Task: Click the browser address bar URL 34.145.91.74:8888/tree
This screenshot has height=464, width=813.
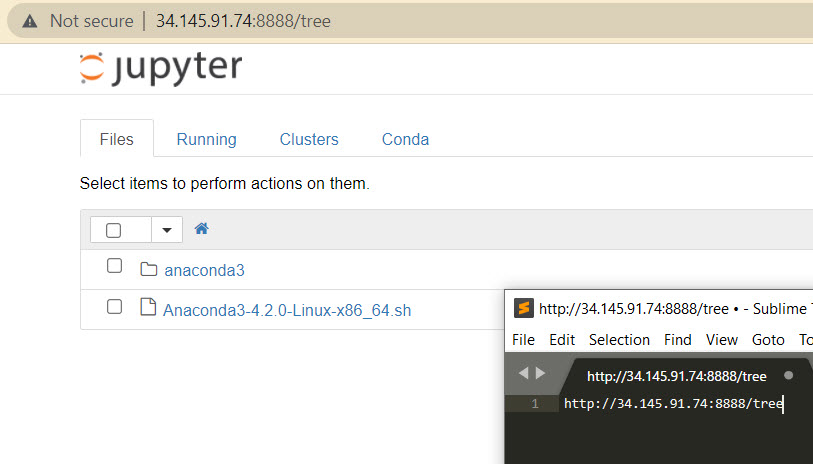Action: click(243, 21)
